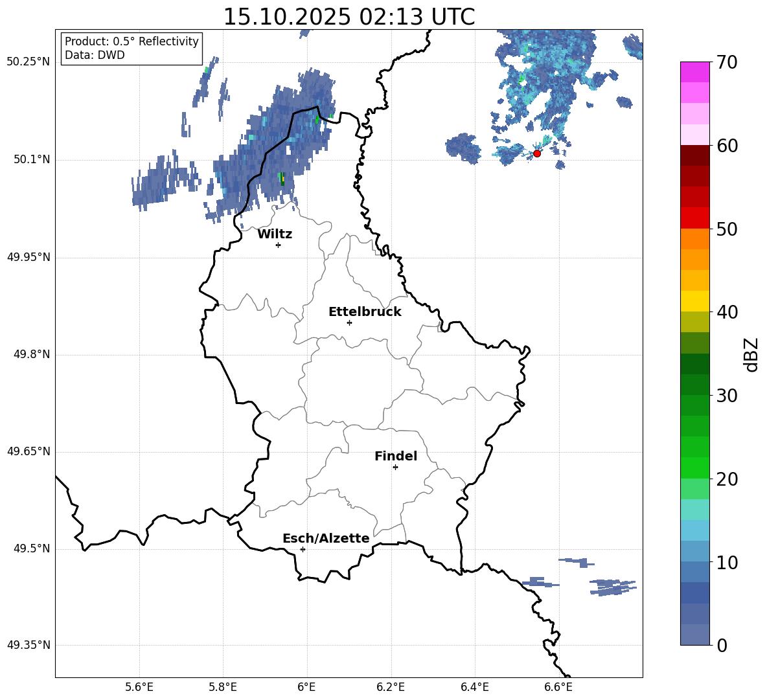
Task: Click the 0 tick label on colorbar
Action: 722,645
